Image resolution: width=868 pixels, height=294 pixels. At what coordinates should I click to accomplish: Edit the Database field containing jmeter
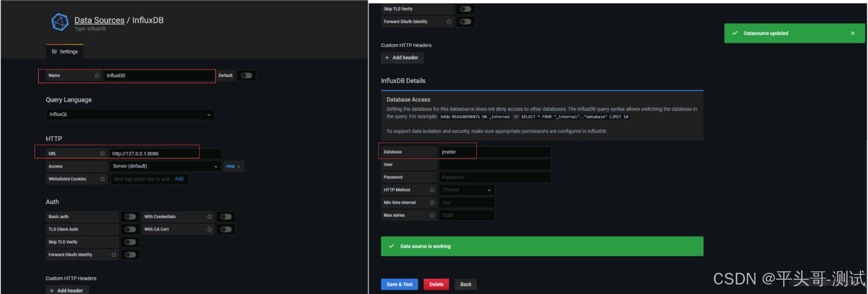[495, 152]
